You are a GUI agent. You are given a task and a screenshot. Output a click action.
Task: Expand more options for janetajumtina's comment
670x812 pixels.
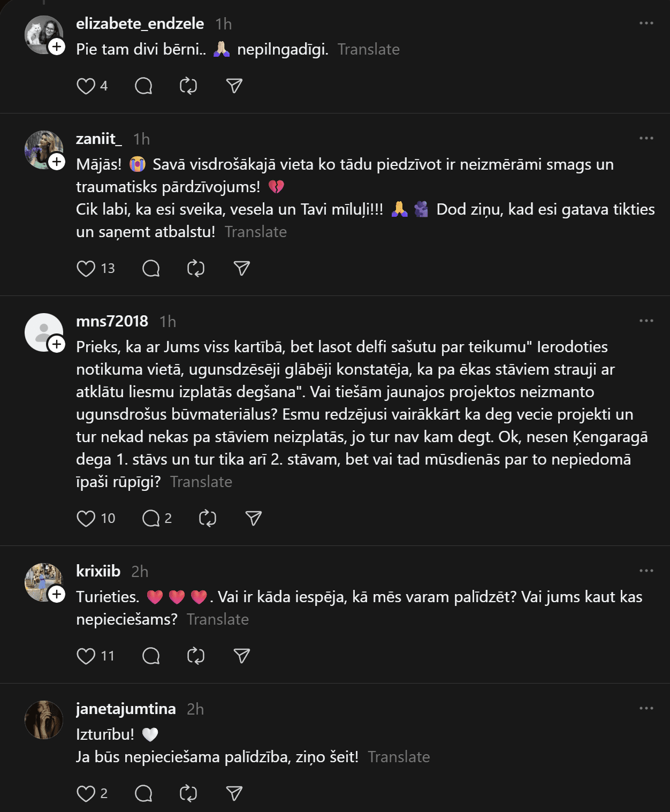[x=646, y=708]
